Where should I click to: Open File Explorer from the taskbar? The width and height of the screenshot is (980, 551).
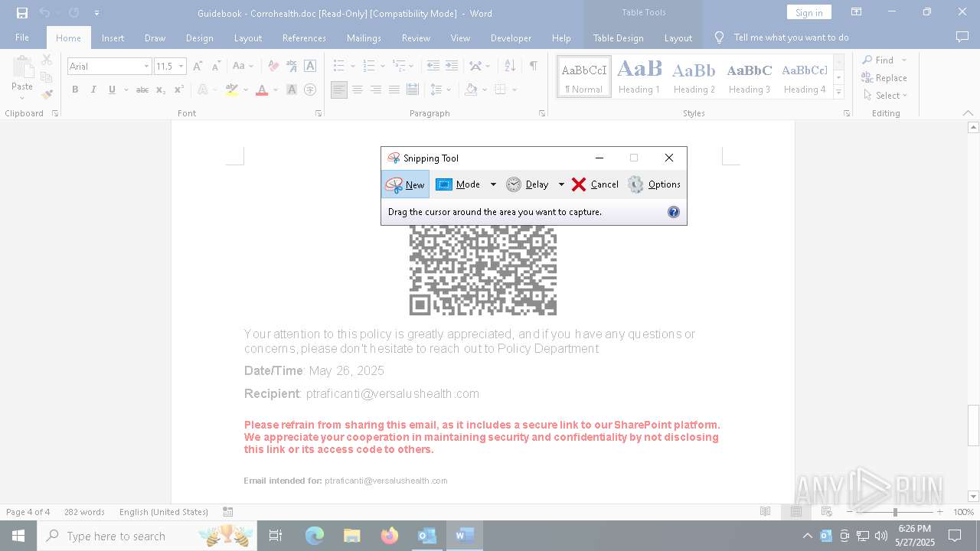tap(352, 536)
